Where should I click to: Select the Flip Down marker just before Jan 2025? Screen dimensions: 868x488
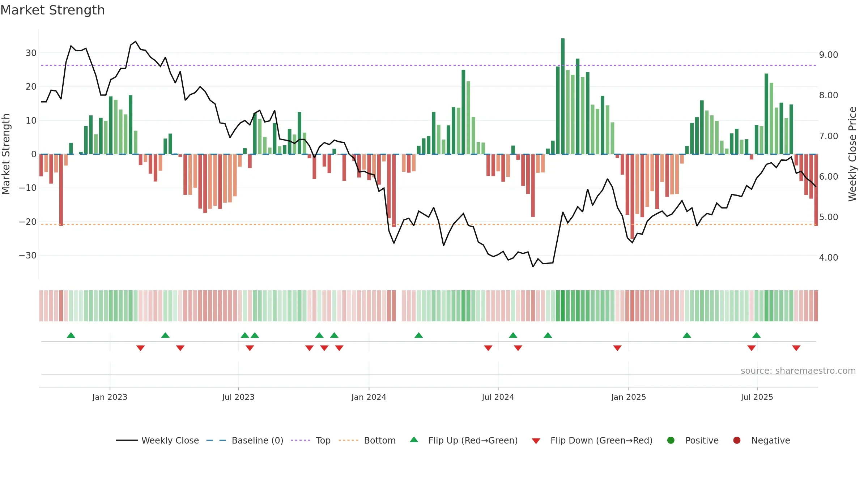617,348
